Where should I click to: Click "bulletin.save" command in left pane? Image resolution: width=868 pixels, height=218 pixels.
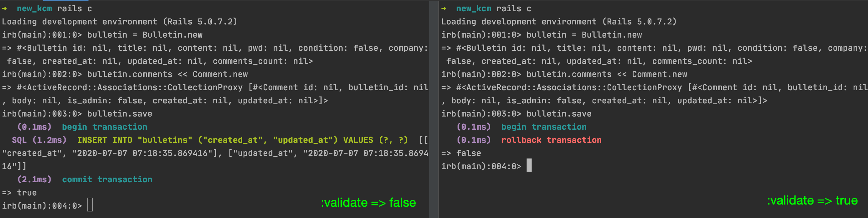click(120, 113)
